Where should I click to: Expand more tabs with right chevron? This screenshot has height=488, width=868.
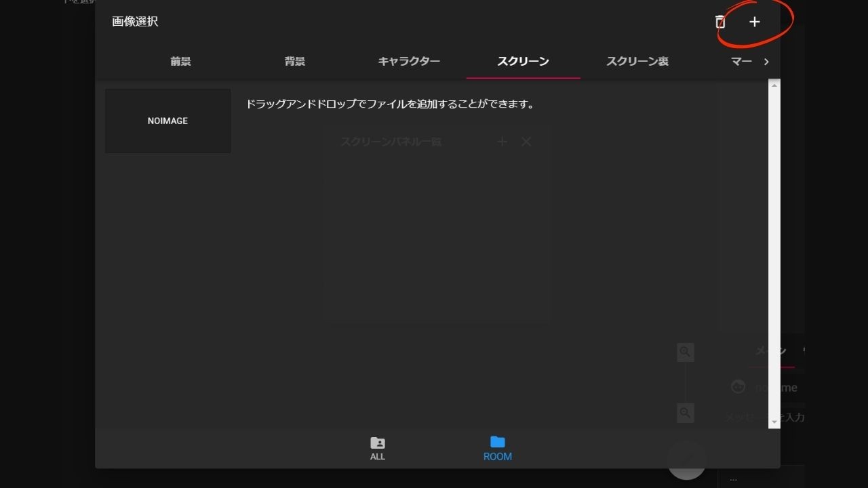point(766,62)
